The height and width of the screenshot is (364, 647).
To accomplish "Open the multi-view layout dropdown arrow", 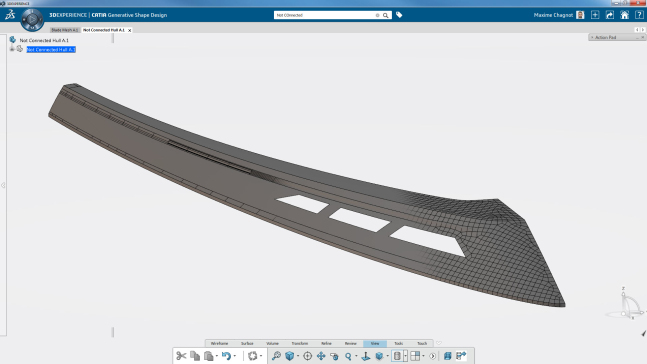I will 423,356.
